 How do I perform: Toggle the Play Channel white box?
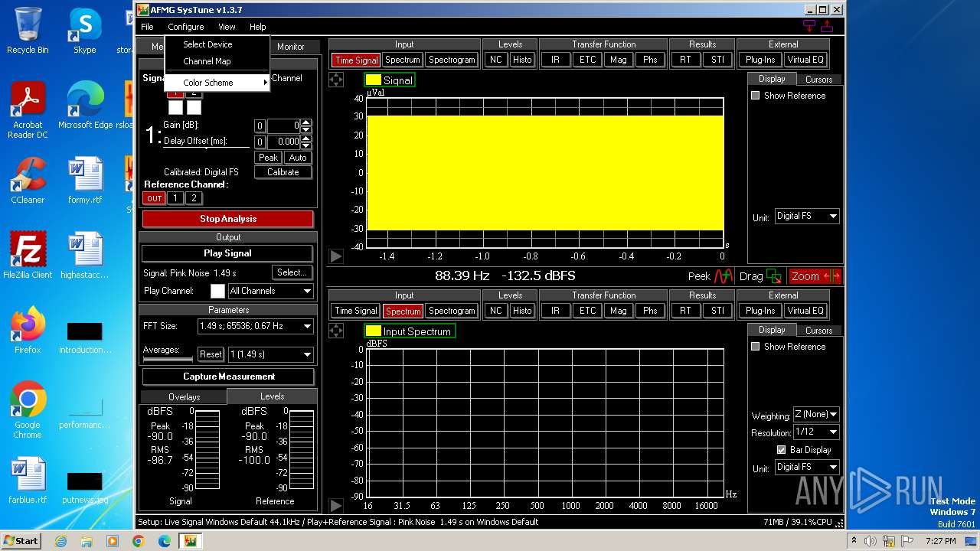(217, 291)
